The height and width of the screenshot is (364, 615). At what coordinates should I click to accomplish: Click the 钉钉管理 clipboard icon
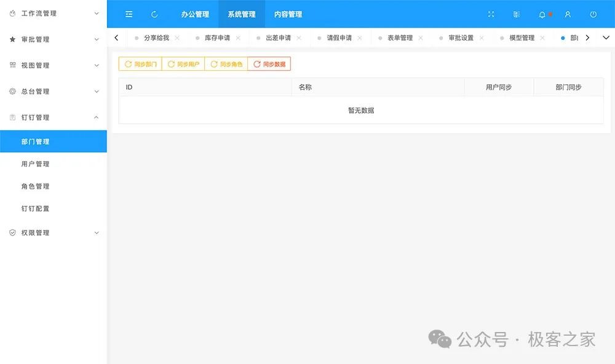click(12, 117)
